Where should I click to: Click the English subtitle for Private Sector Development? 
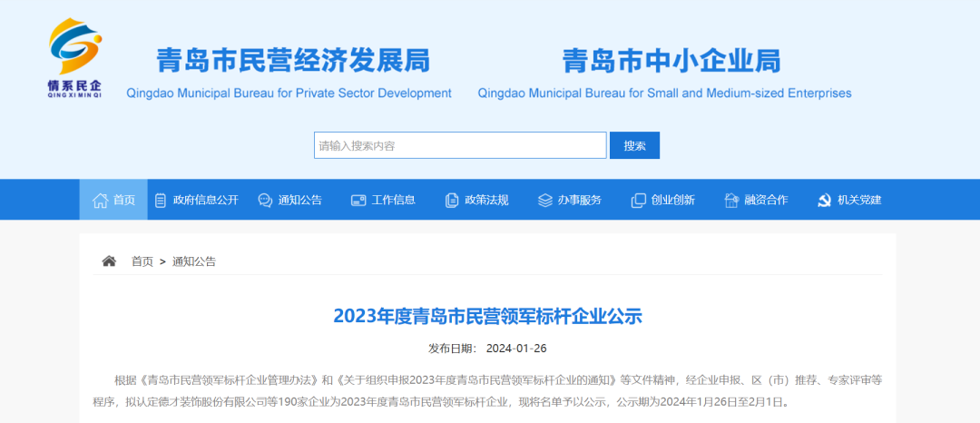pos(289,93)
